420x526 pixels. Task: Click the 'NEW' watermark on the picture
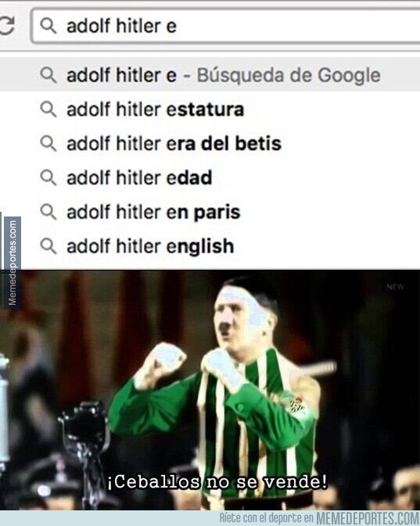coord(395,287)
